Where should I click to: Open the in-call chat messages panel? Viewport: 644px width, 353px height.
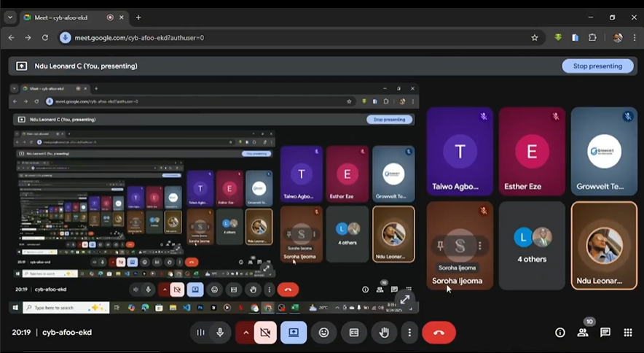[605, 333]
